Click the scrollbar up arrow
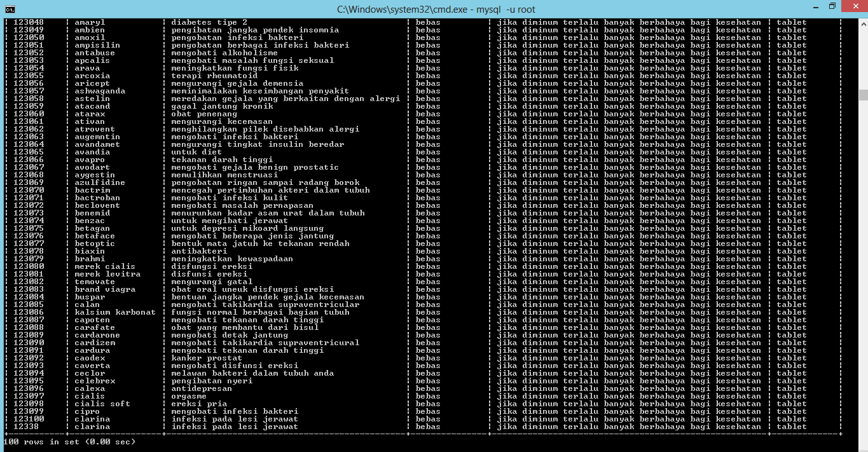This screenshot has width=868, height=452. coord(863,24)
